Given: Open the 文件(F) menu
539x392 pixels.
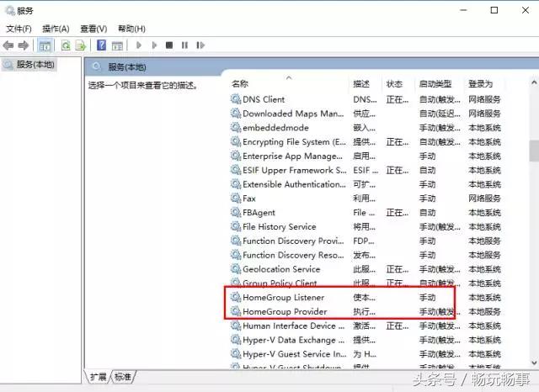Looking at the screenshot, I should pyautogui.click(x=19, y=29).
